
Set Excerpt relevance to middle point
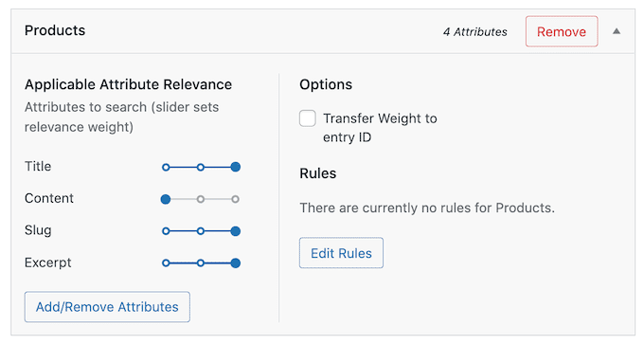pyautogui.click(x=201, y=263)
